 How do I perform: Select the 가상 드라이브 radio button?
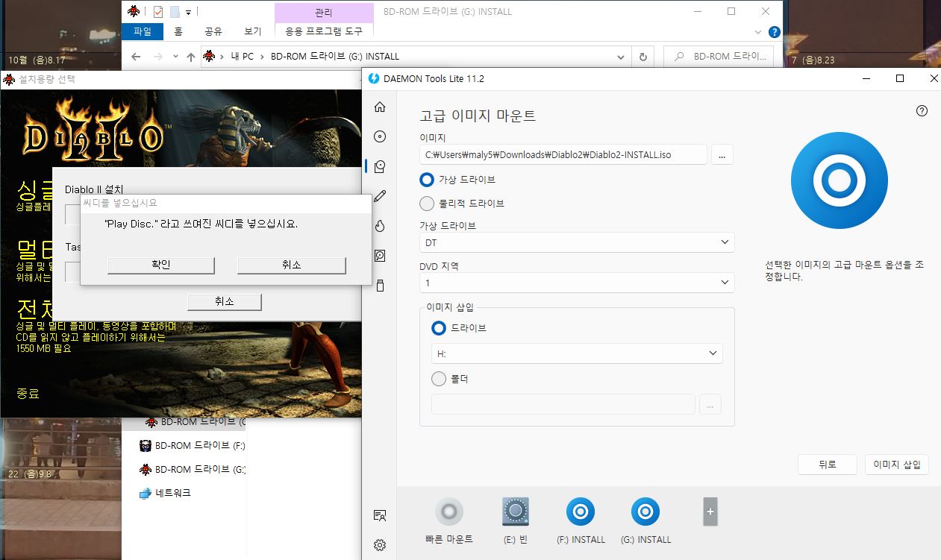tap(427, 180)
